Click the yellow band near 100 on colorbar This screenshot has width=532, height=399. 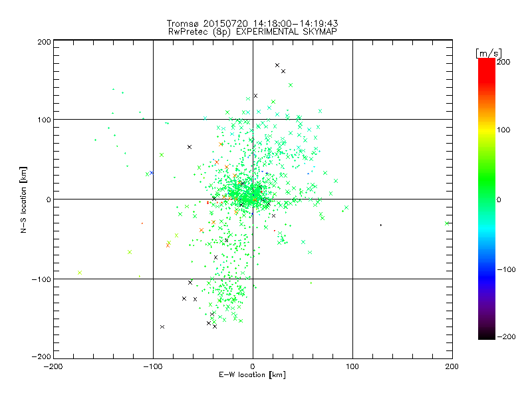click(x=487, y=130)
